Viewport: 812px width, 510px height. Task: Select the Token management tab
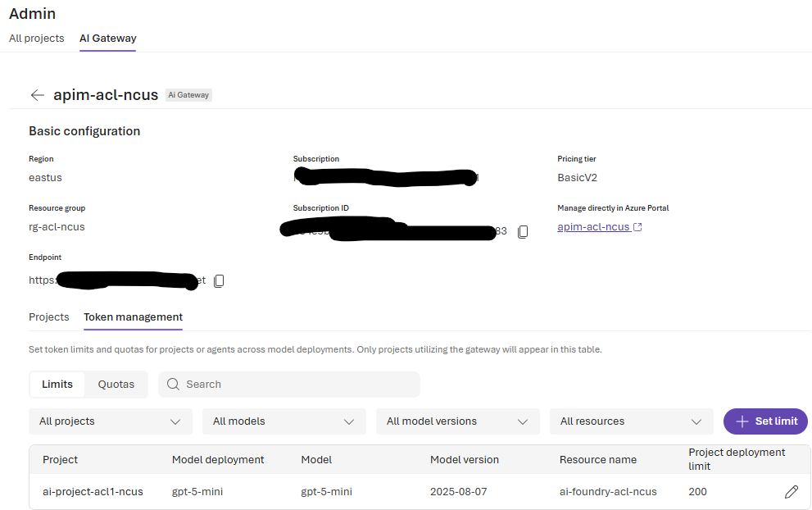(133, 317)
